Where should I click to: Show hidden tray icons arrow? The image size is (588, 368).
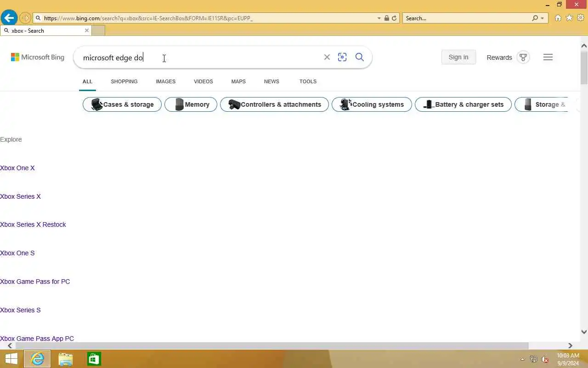[x=522, y=359]
